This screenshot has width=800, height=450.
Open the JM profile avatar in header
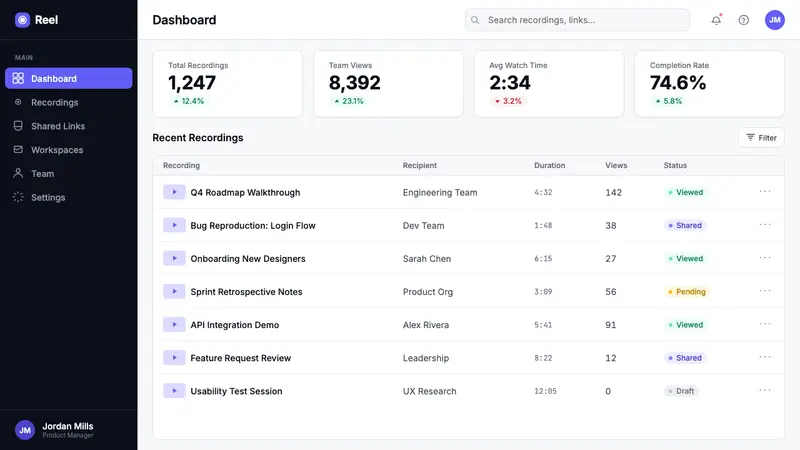[774, 20]
